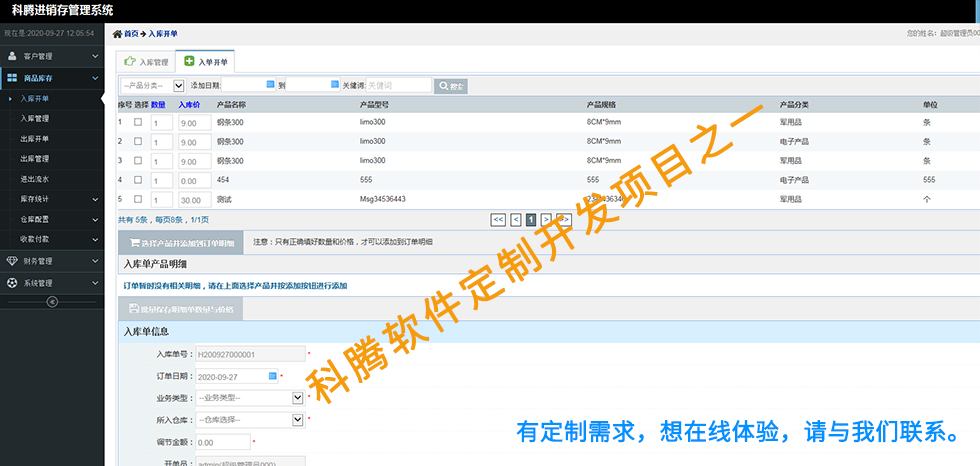Viewport: 980px width, 466px height.
Task: Go to previous page with < button
Action: pos(516,219)
